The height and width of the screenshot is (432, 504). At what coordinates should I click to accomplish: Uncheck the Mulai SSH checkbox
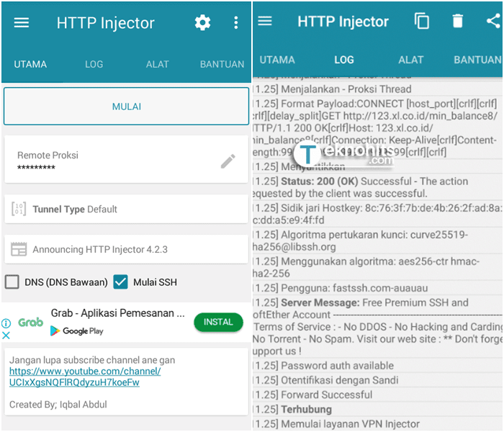click(x=120, y=282)
